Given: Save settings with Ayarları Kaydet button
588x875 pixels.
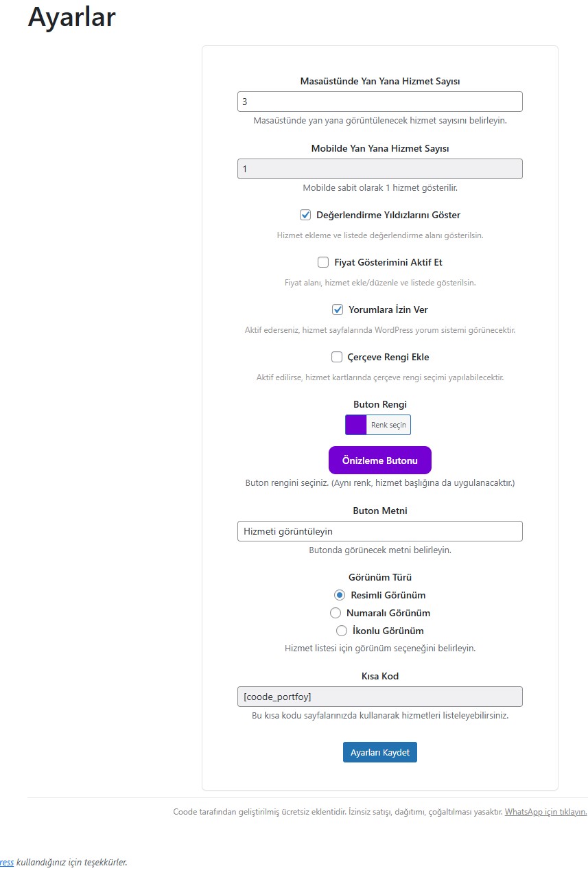Looking at the screenshot, I should click(x=380, y=752).
